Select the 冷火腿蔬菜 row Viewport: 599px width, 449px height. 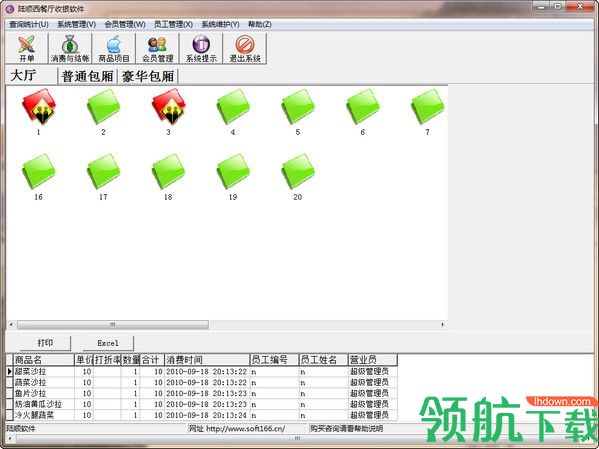coord(201,415)
